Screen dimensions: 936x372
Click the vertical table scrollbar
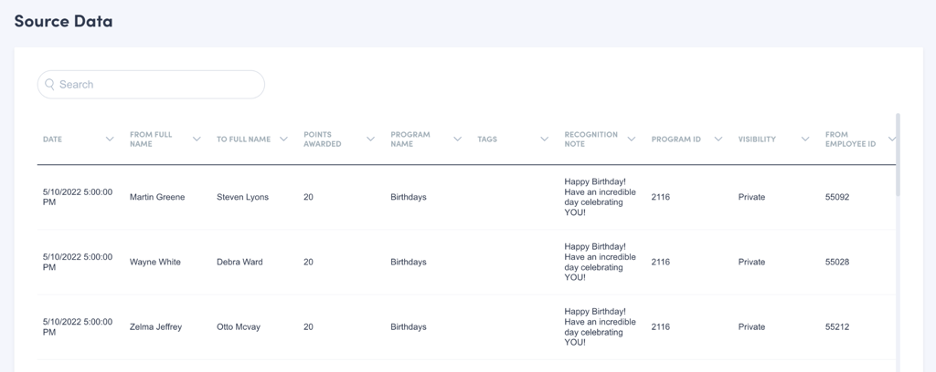[898, 154]
